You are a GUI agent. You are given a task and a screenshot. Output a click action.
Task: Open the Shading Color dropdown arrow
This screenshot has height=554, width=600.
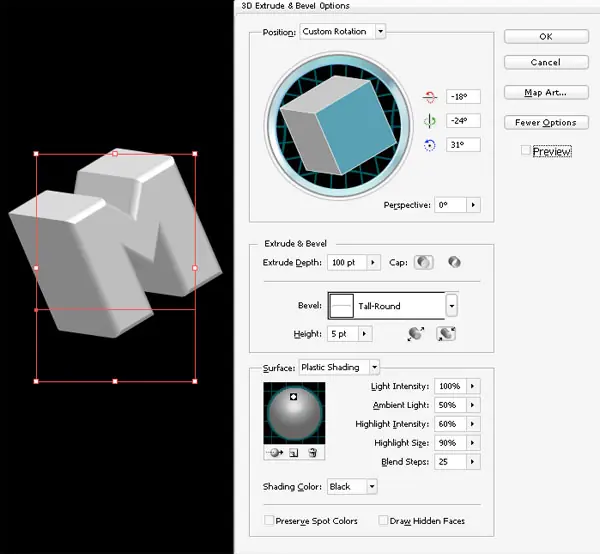pos(372,487)
